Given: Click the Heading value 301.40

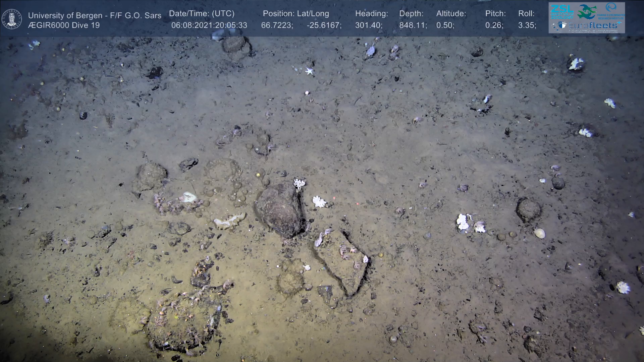Looking at the screenshot, I should click(368, 25).
